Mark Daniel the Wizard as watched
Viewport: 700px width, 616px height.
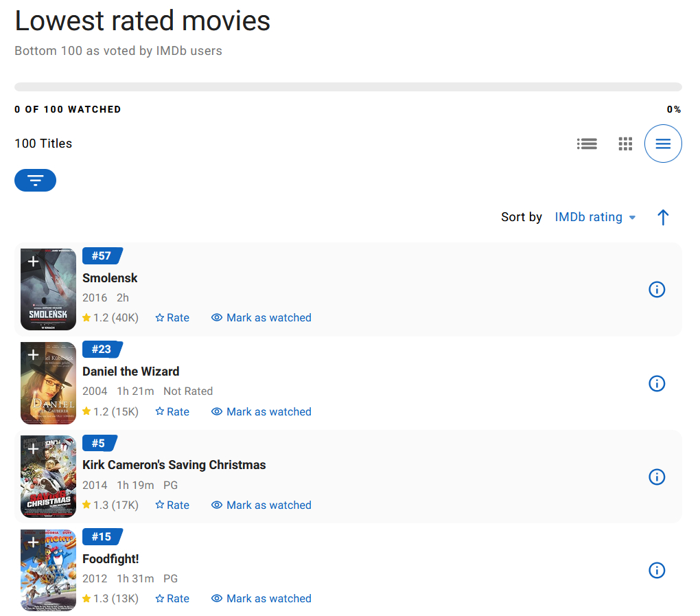pyautogui.click(x=261, y=412)
